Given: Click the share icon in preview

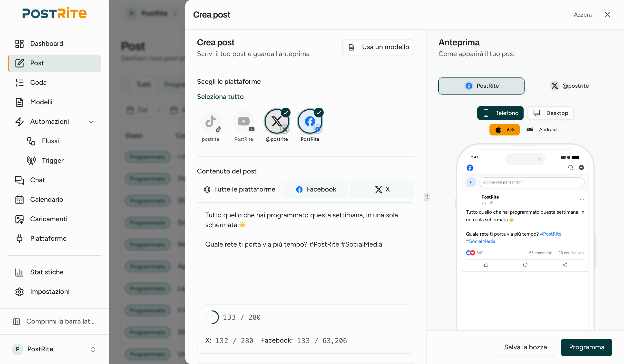Looking at the screenshot, I should 565,265.
